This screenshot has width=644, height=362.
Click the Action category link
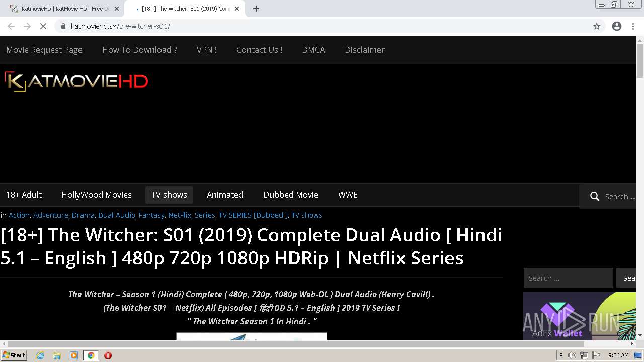pyautogui.click(x=19, y=215)
